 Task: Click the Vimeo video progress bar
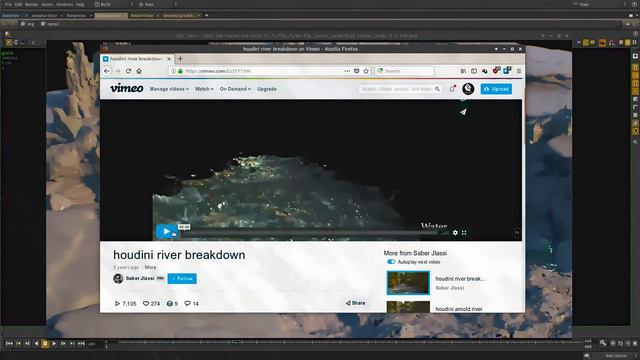[x=310, y=233]
